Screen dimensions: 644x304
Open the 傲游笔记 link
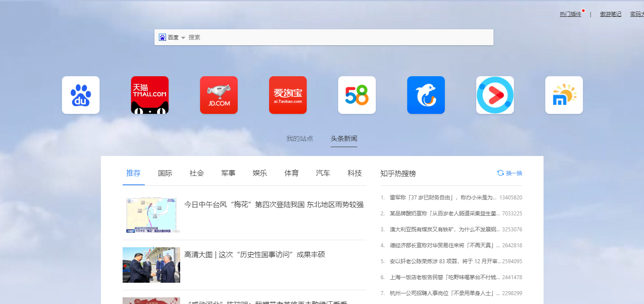[611, 14]
